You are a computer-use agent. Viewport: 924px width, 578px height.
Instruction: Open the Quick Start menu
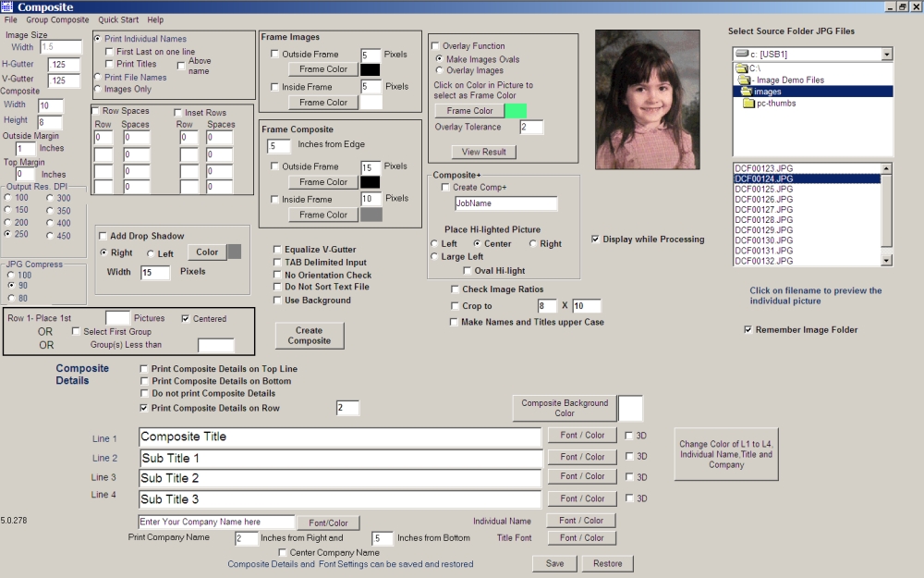(x=118, y=19)
